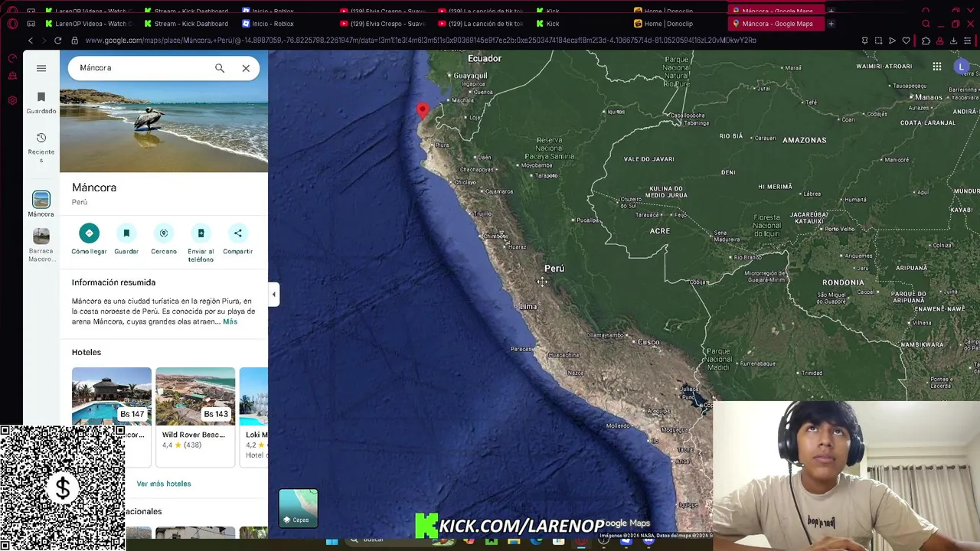Open the Opera main menu icon
The height and width of the screenshot is (551, 980).
(12, 24)
